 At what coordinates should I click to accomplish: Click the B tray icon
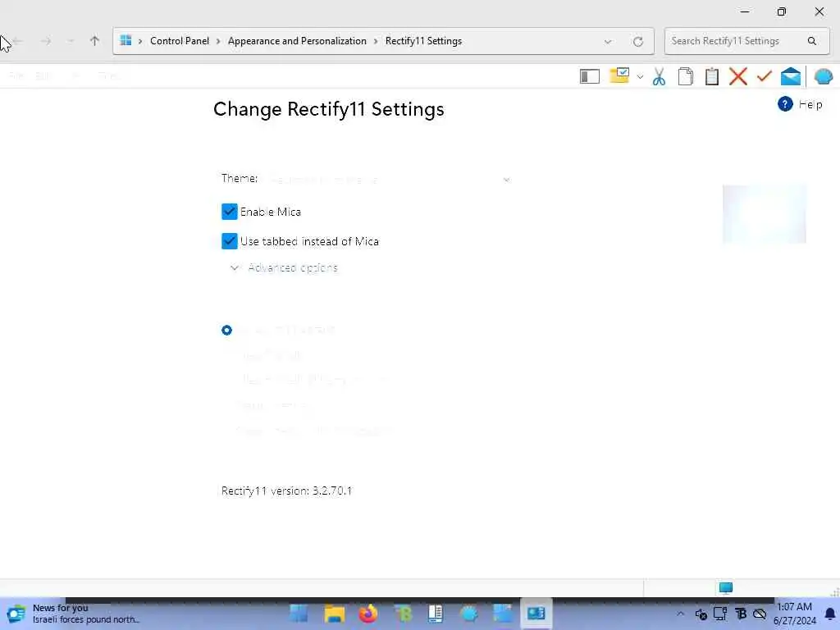tap(741, 614)
